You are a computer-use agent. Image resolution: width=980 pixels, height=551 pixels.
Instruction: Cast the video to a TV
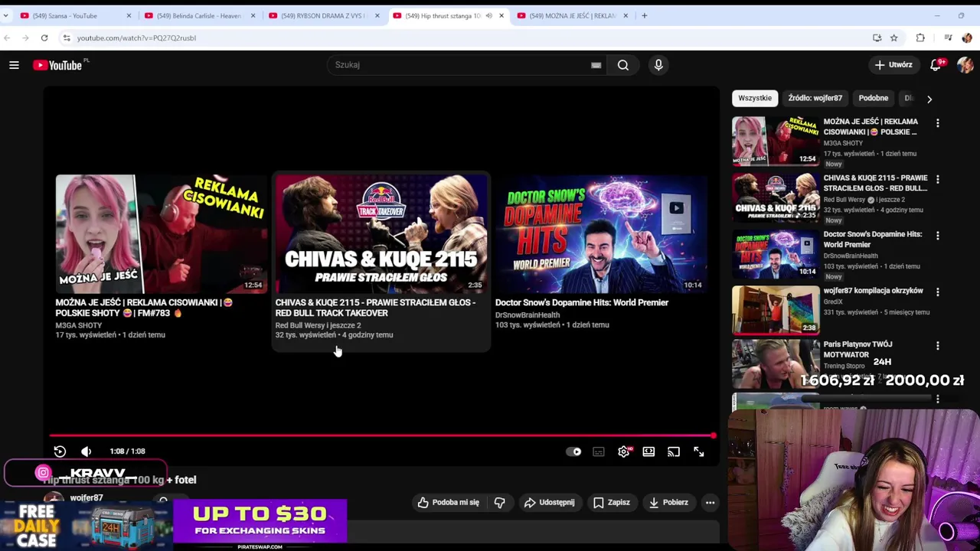tap(674, 452)
